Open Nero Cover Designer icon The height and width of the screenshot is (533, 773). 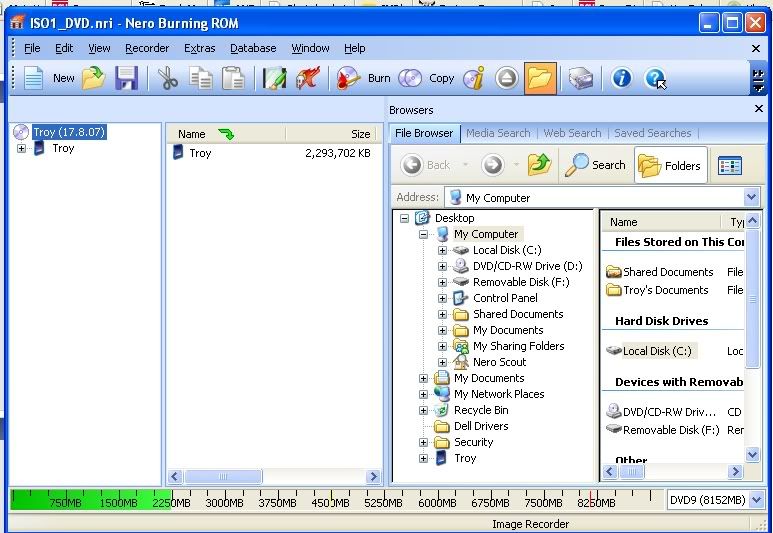(x=274, y=78)
